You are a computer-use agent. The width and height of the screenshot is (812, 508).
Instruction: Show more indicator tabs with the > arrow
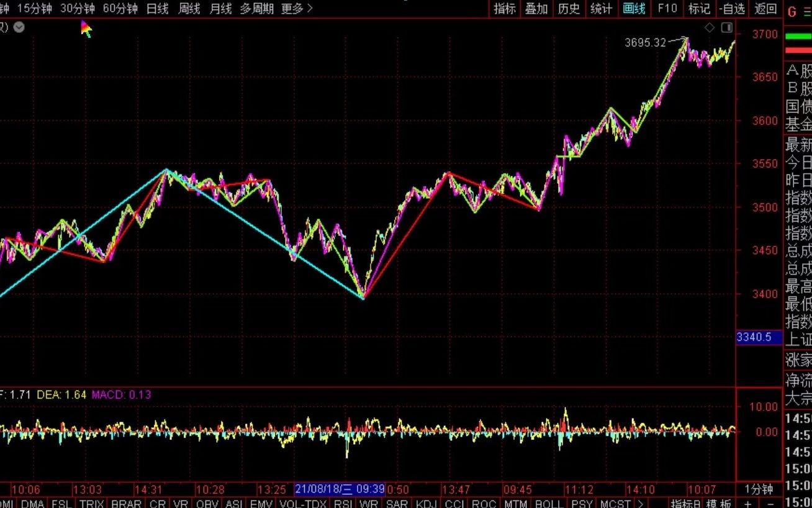(640, 504)
